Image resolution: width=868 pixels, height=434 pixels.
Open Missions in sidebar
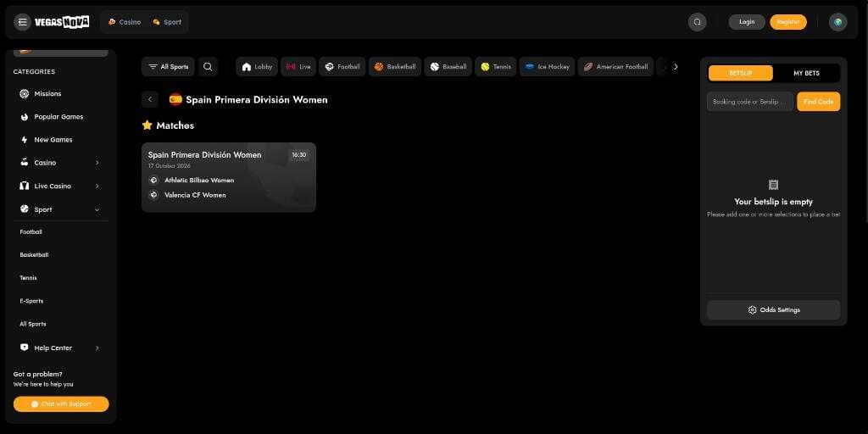tap(61, 93)
